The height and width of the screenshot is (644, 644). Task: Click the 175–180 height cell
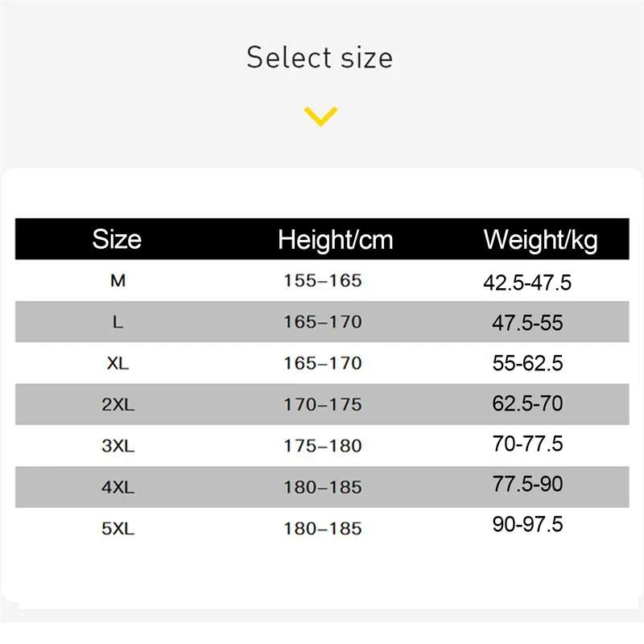323,446
